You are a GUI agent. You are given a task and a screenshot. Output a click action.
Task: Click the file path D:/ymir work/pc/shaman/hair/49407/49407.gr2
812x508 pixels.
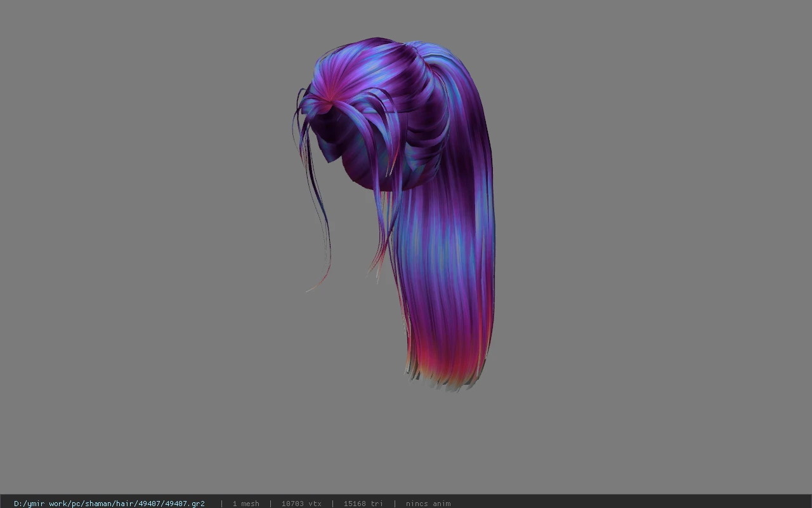[x=109, y=504]
